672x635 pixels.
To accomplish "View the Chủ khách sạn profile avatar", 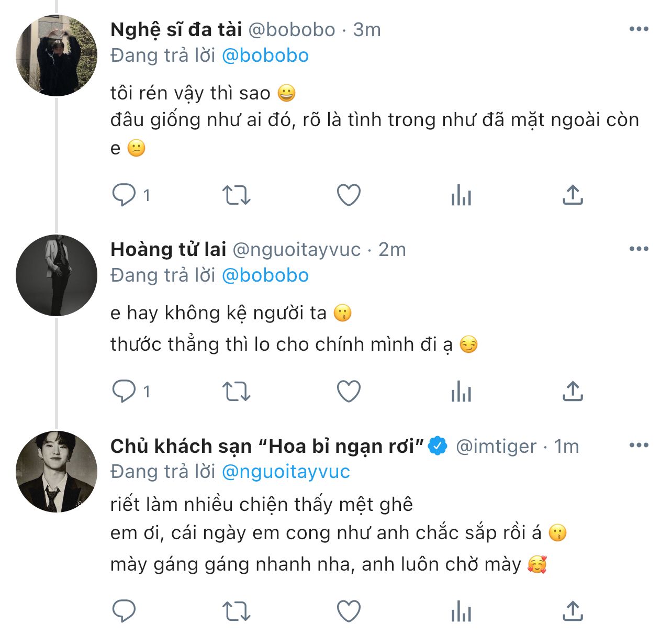I will tap(57, 472).
